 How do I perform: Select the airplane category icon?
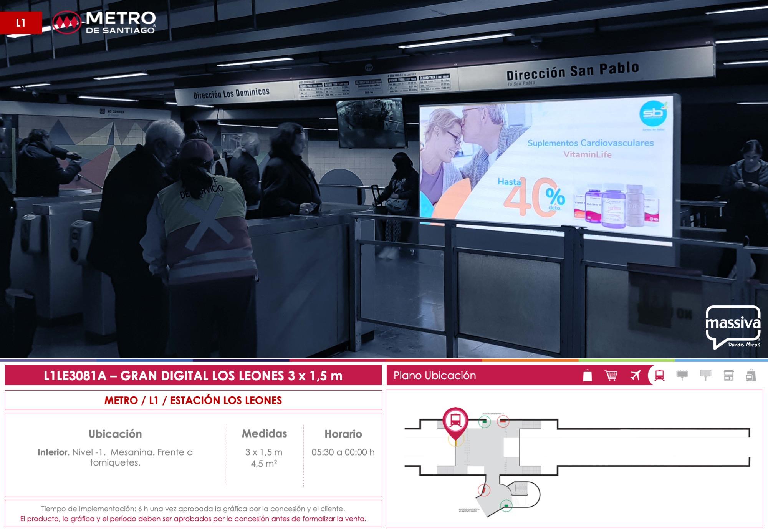[x=636, y=375]
